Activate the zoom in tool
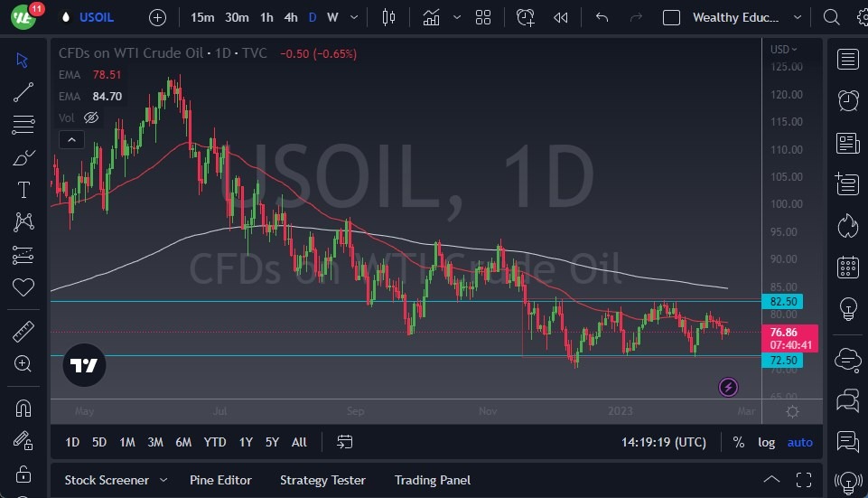Screen dimensions: 868x498 pyautogui.click(x=23, y=363)
